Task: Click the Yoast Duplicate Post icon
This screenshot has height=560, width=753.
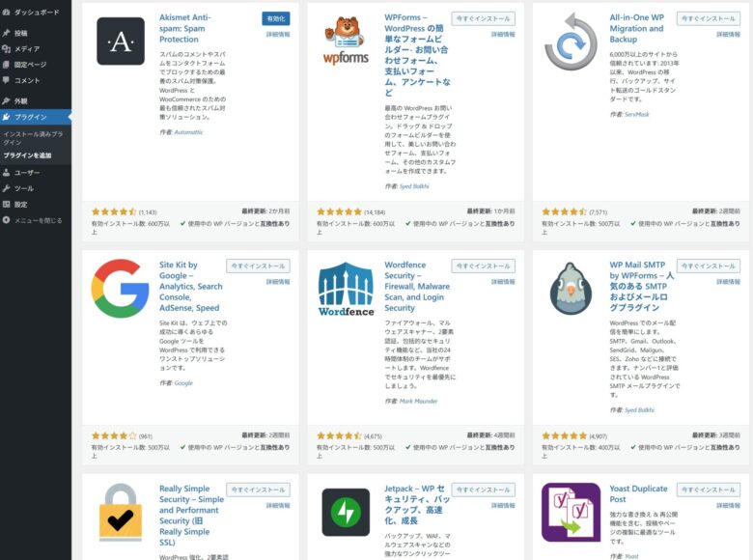Action: 571,512
